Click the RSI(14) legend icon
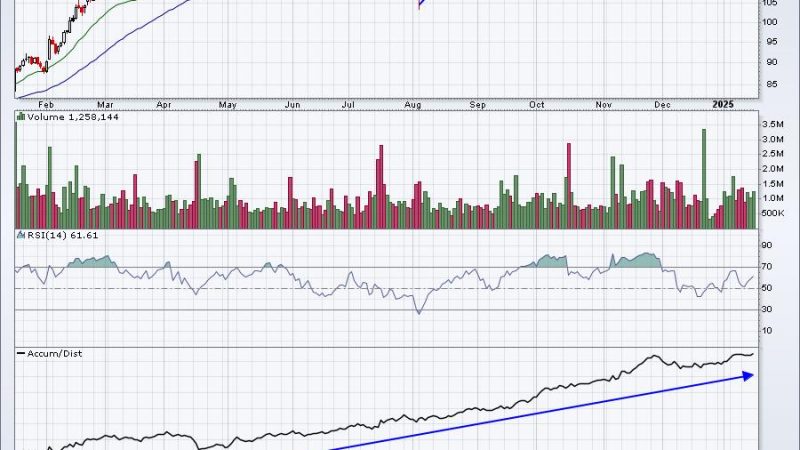The image size is (800, 450). coord(21,235)
